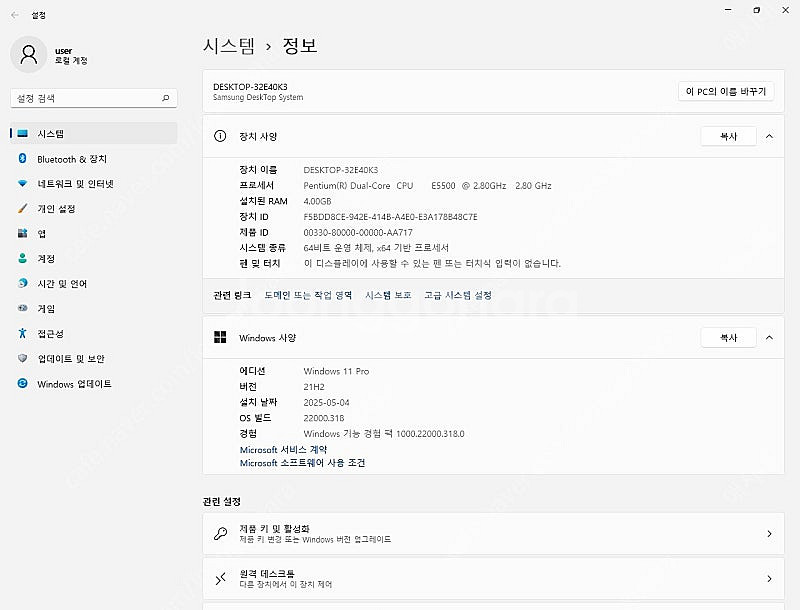Click the user 로컬 계정 name text

coord(71,56)
